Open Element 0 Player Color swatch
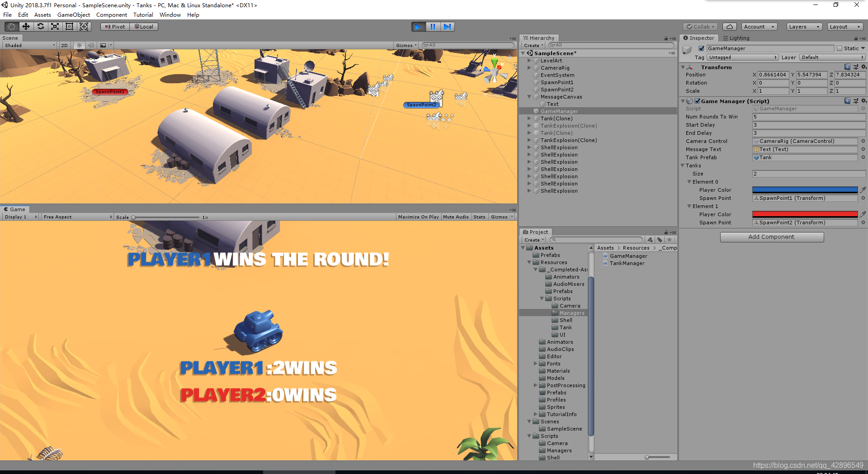 [805, 190]
